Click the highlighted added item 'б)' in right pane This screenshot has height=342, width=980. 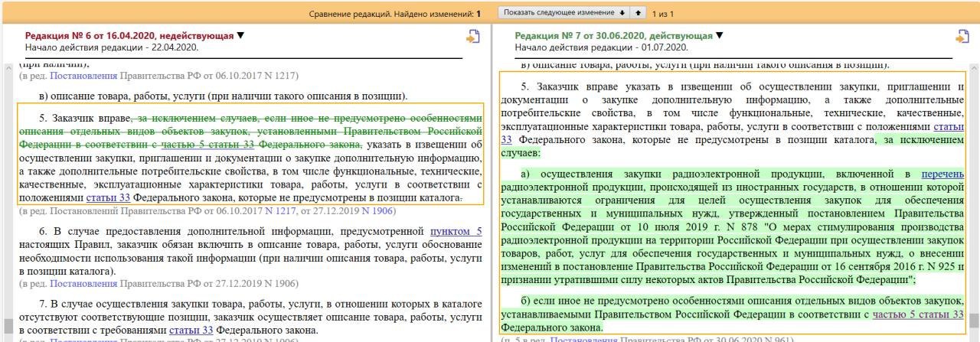click(x=733, y=314)
